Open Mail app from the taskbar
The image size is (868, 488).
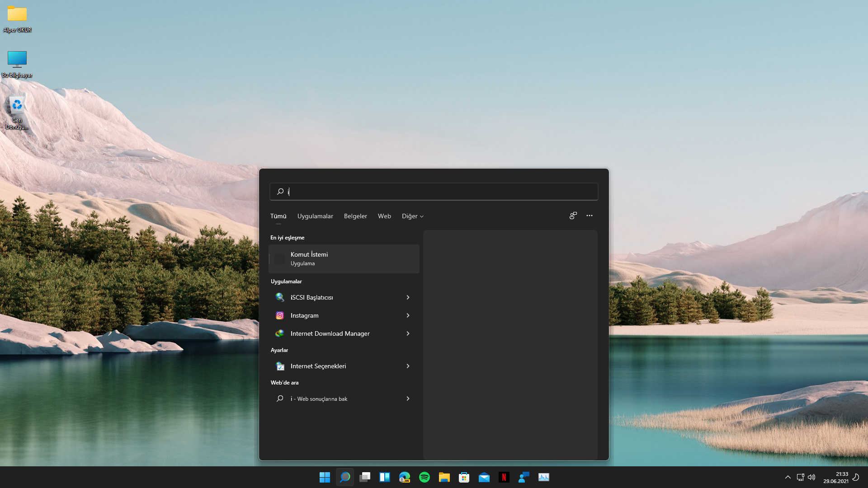[484, 477]
